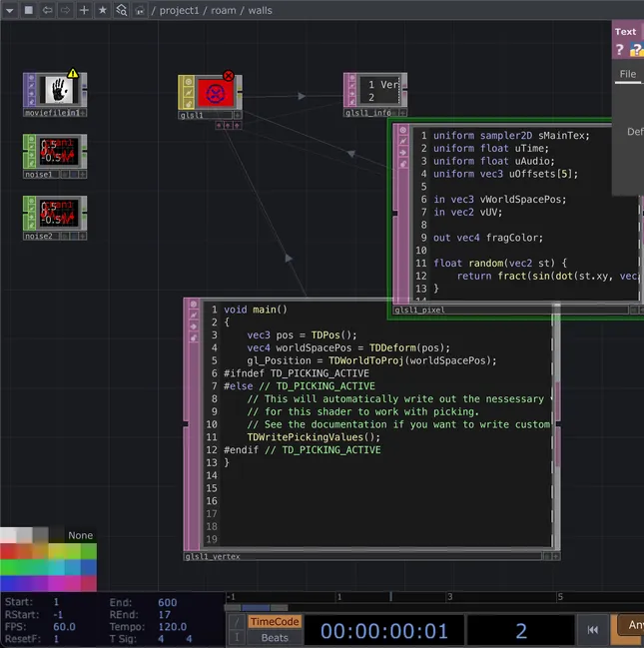644x648 pixels.
Task: Click the timecode field 00:00:00:01
Action: 384,631
